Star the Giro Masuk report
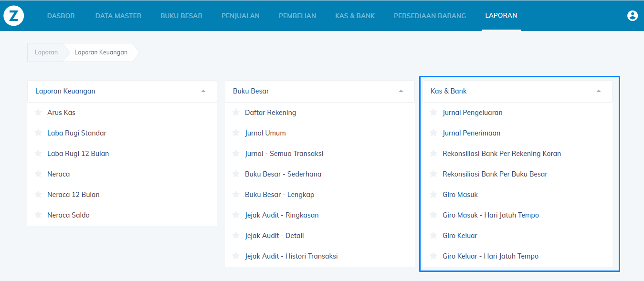 click(433, 194)
